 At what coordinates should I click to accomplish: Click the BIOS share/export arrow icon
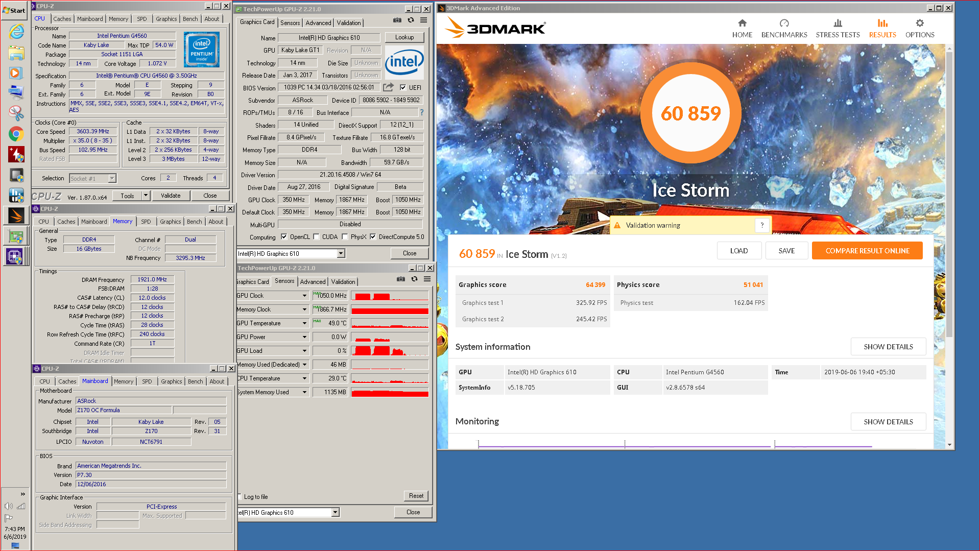click(388, 87)
